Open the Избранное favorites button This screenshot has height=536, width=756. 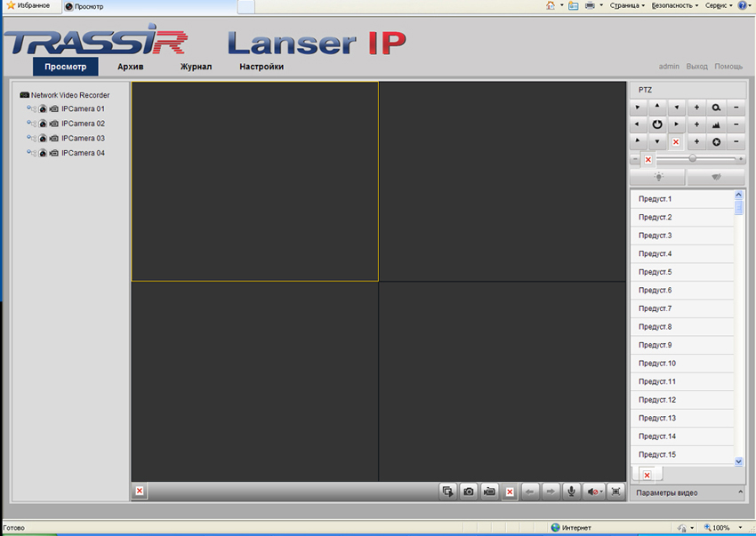pos(28,5)
